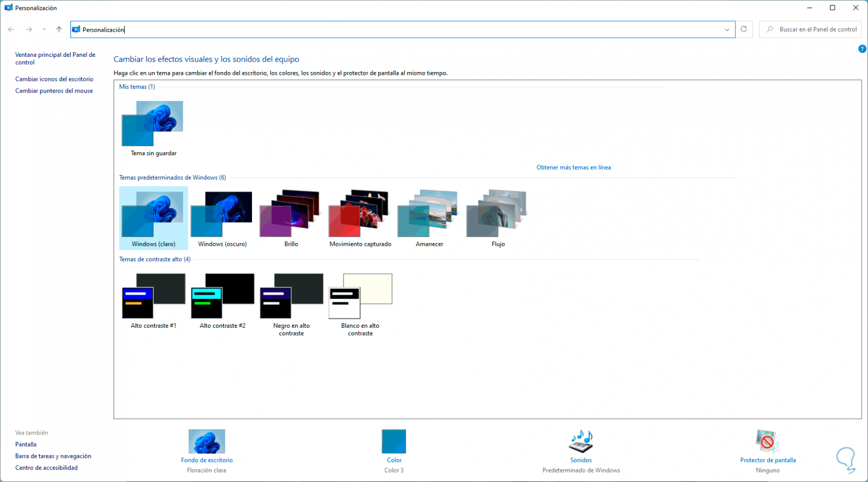Screen dimensions: 868x482
Task: Open Cambiar punteros del mouse
Action: click(x=54, y=91)
